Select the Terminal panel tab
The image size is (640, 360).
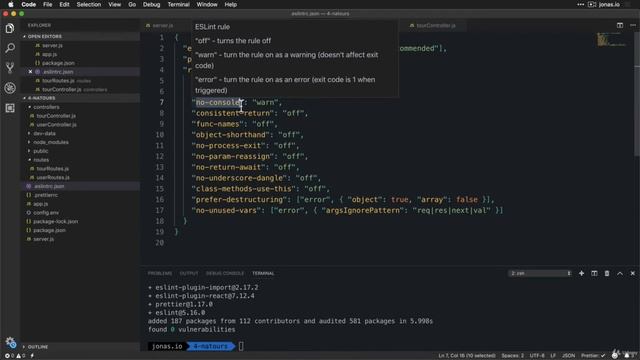tap(263, 273)
